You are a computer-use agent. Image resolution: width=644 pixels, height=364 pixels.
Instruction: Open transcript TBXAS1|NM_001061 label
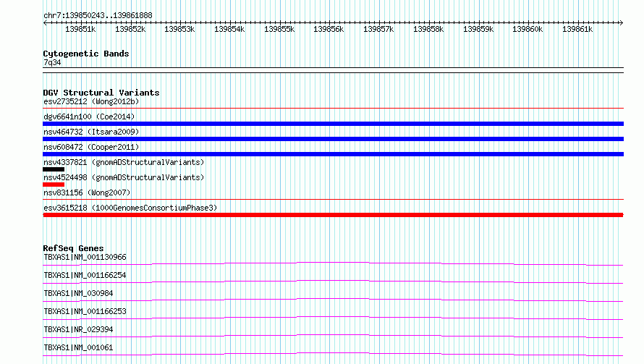click(x=78, y=347)
